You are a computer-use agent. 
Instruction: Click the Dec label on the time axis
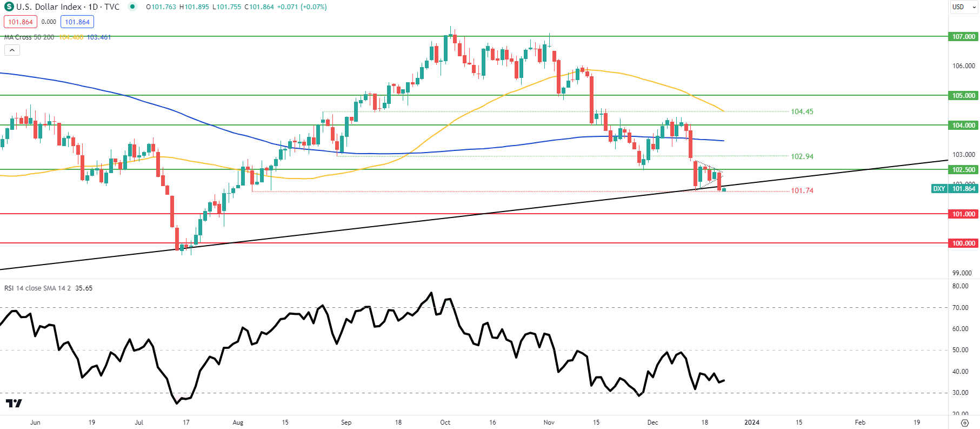tap(653, 423)
